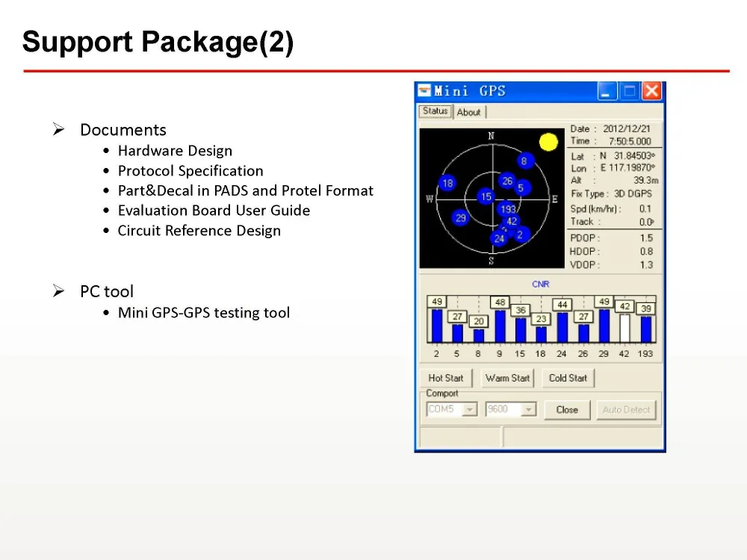The image size is (747, 560).
Task: Click the Mini GPS title bar icon
Action: click(x=424, y=90)
